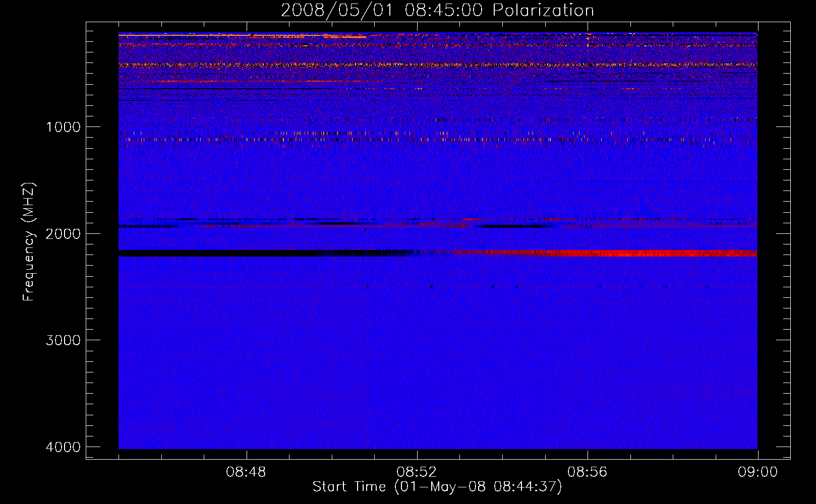Image resolution: width=816 pixels, height=504 pixels.
Task: Click the 2000 frequency tick label
Action: click(64, 233)
